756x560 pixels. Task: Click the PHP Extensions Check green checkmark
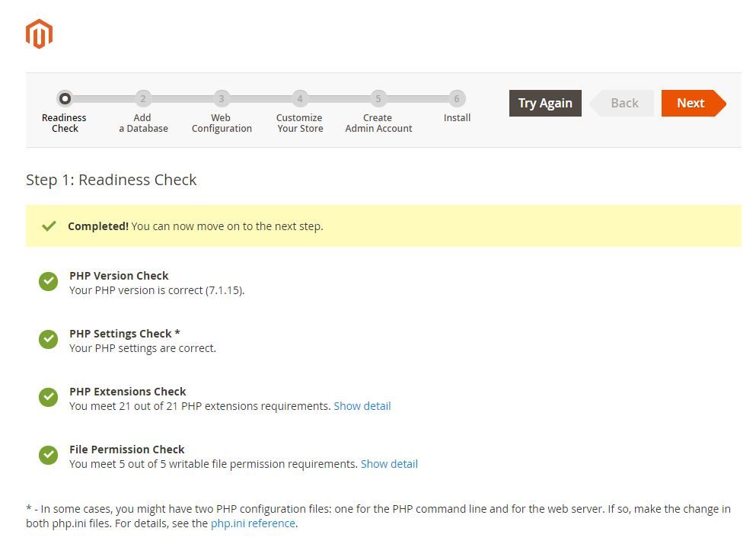48,398
